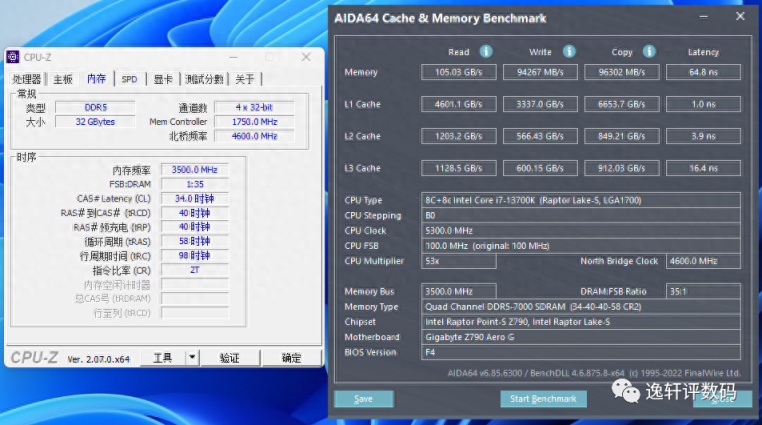Viewport: 762px width, 425px height.
Task: Click the Memory Write value 94267 MB/s
Action: click(x=540, y=72)
